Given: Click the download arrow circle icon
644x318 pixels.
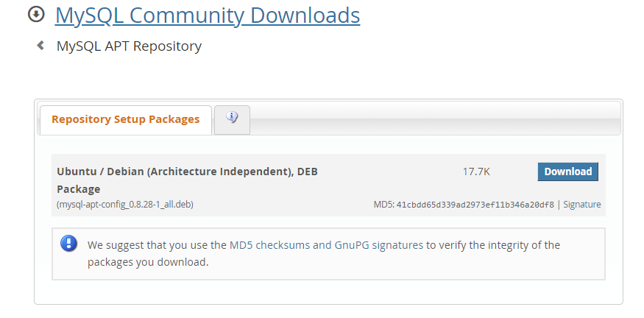Looking at the screenshot, I should (x=36, y=15).
